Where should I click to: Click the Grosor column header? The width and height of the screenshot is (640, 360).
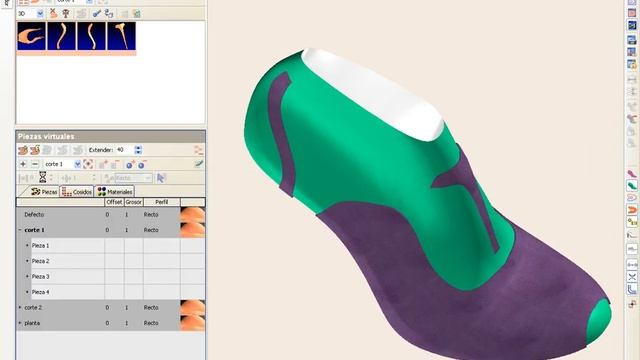coord(133,202)
